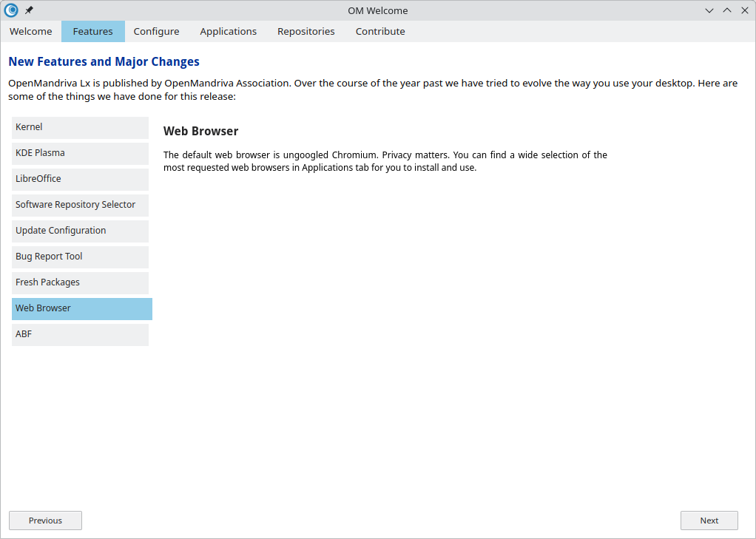Viewport: 756px width, 539px height.
Task: Switch to the Welcome tab
Action: [31, 31]
